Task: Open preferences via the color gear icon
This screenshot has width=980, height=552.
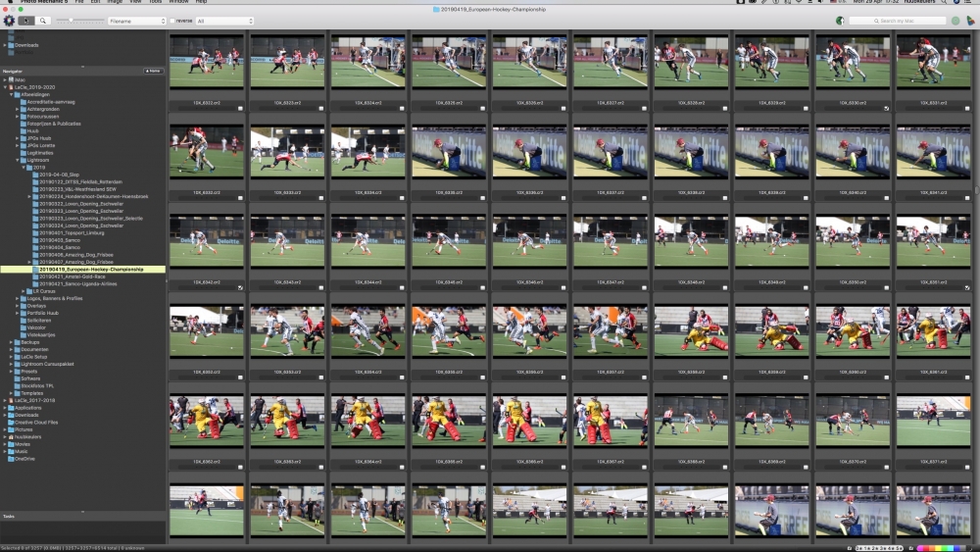Action: tap(9, 21)
